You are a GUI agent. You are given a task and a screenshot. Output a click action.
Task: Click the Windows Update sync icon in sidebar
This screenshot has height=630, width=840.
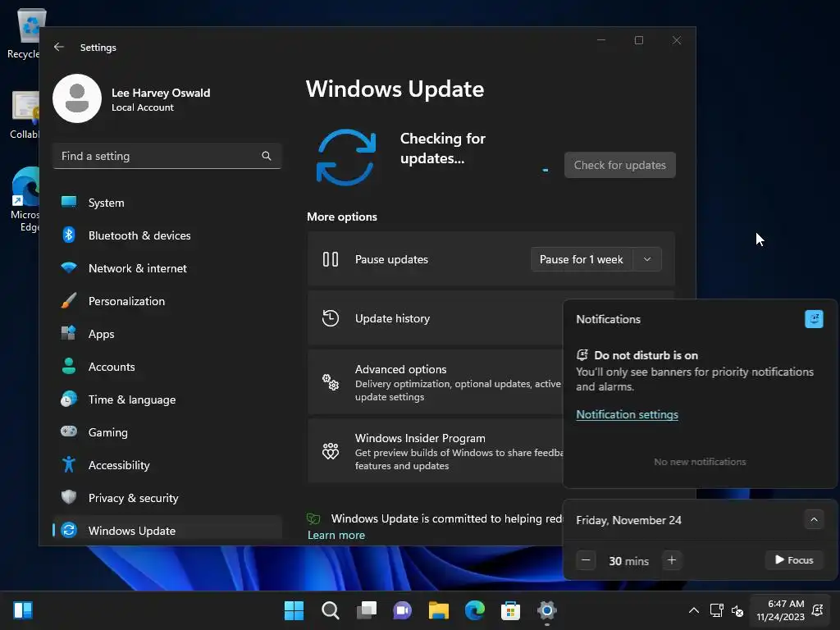click(x=69, y=531)
